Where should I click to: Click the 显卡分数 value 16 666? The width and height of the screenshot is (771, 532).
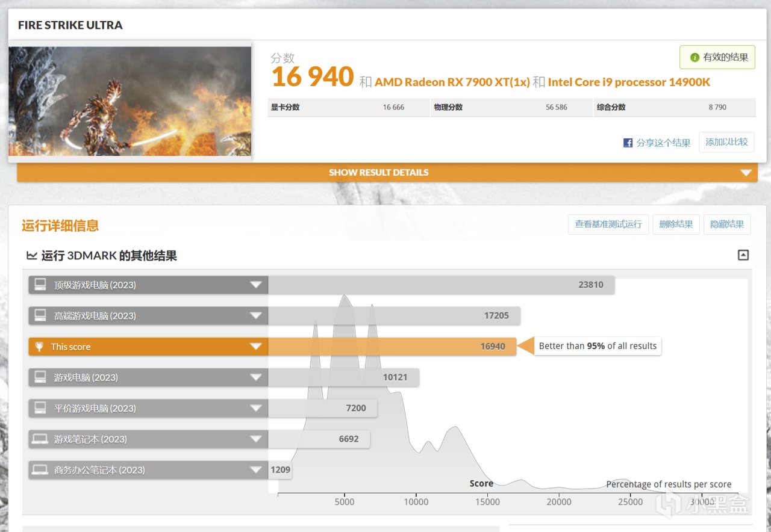click(x=393, y=107)
